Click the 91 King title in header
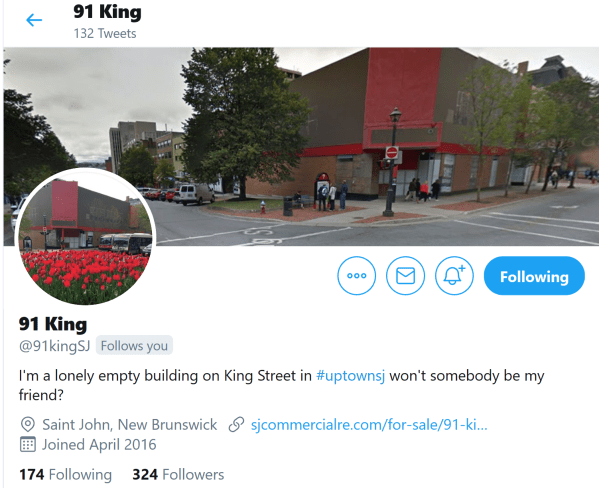This screenshot has width=599, height=488. 107,12
